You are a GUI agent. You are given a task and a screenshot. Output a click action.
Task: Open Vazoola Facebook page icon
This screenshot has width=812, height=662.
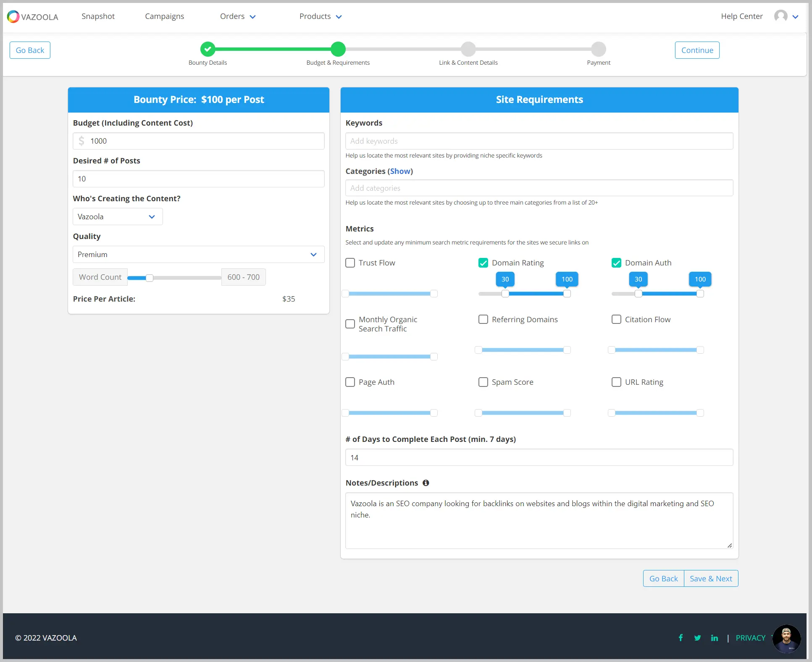pyautogui.click(x=681, y=638)
